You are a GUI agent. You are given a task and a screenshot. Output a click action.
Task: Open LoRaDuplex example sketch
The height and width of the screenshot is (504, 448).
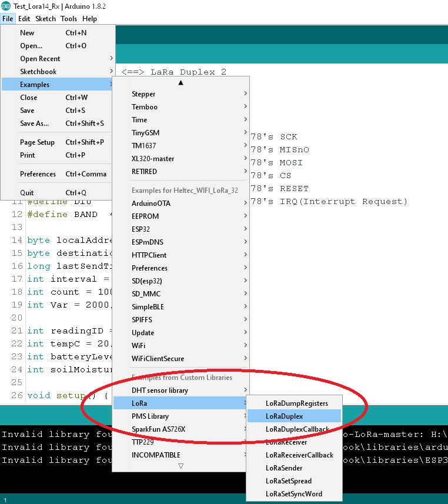294,416
